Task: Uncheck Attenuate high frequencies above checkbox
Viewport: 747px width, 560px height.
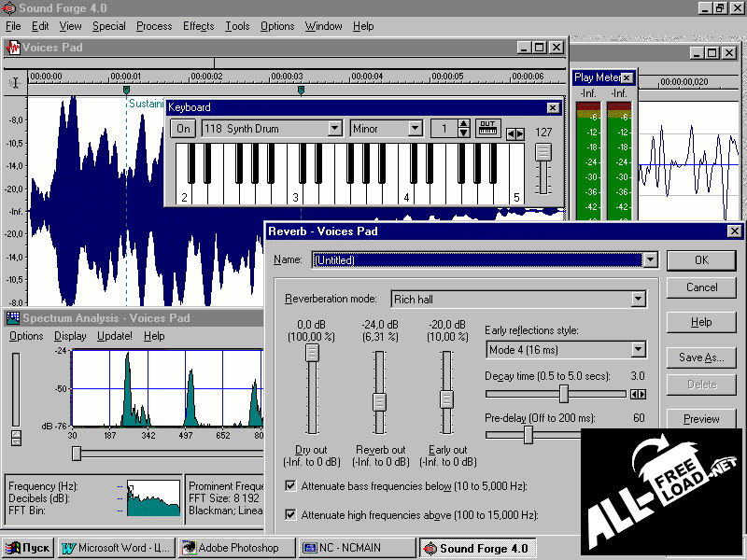Action: click(x=290, y=514)
